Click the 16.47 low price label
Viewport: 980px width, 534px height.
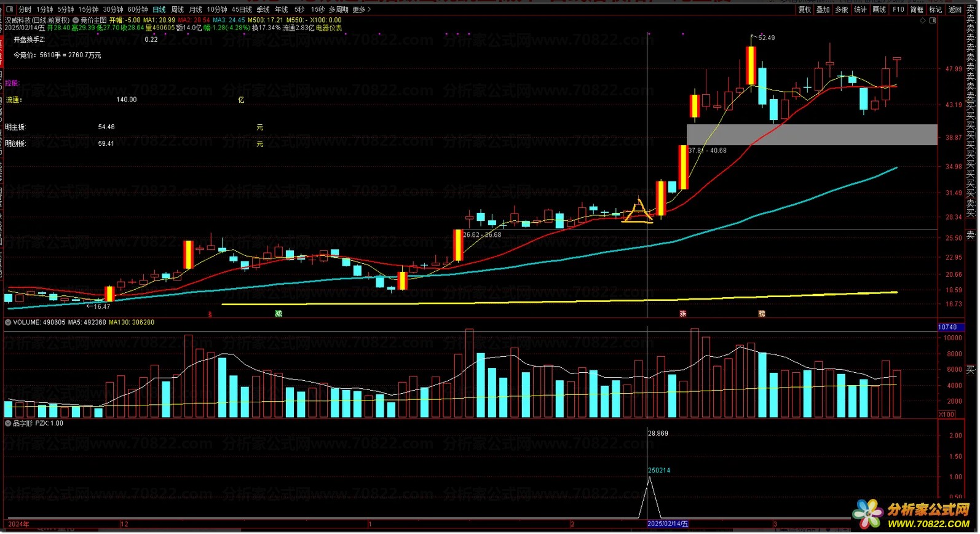[102, 306]
